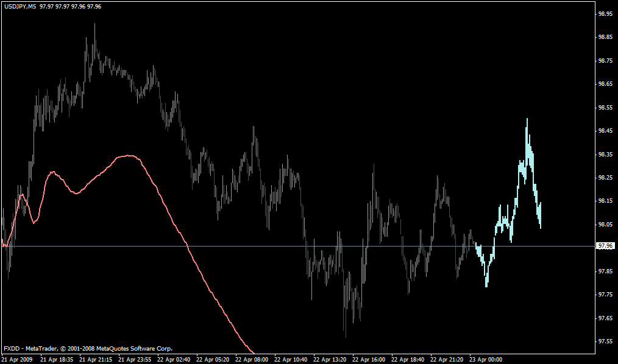Viewport: 618px width, 364px height.
Task: Click the highlighted 97.96 current price tag
Action: (605, 246)
